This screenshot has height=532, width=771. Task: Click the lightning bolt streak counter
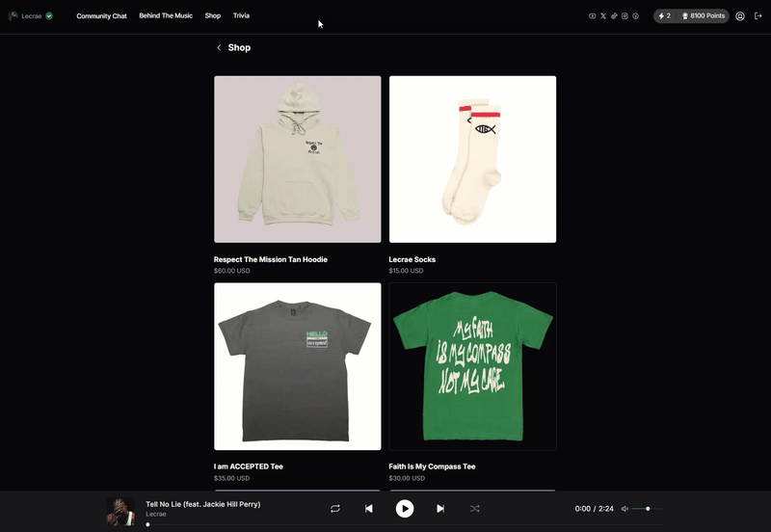(664, 15)
